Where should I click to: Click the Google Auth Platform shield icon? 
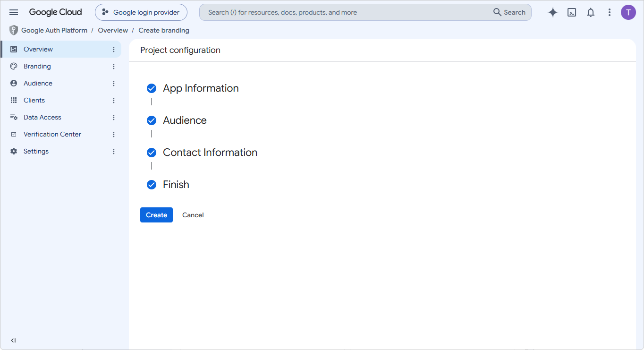pyautogui.click(x=14, y=30)
